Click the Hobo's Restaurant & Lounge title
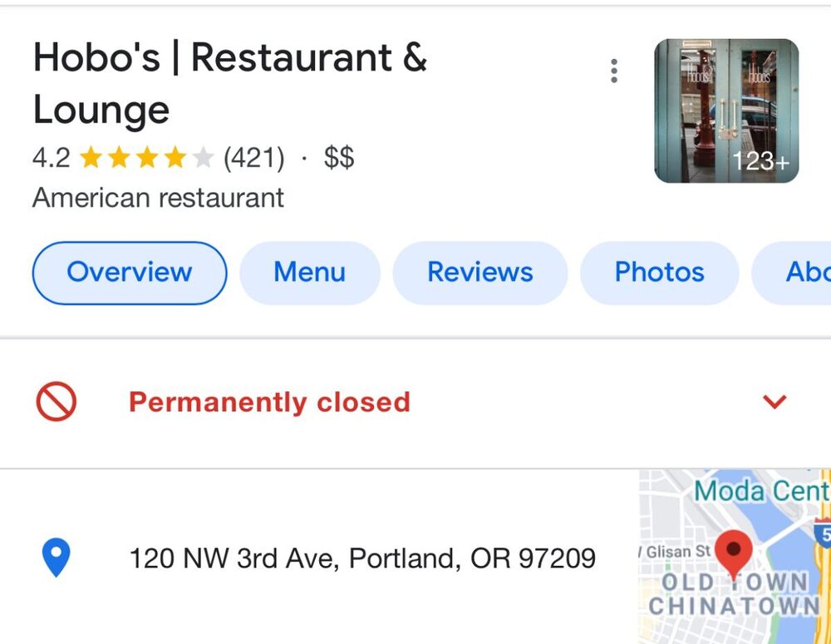The image size is (831, 644). point(229,83)
